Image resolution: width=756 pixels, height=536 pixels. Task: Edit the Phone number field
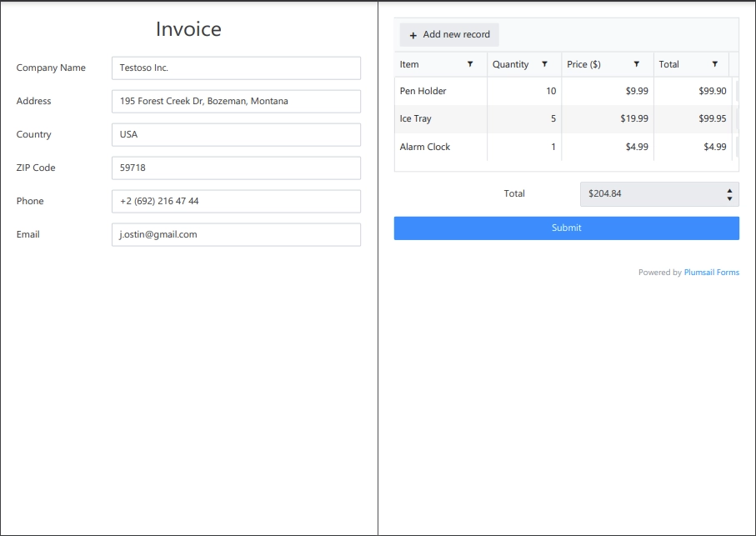click(236, 201)
